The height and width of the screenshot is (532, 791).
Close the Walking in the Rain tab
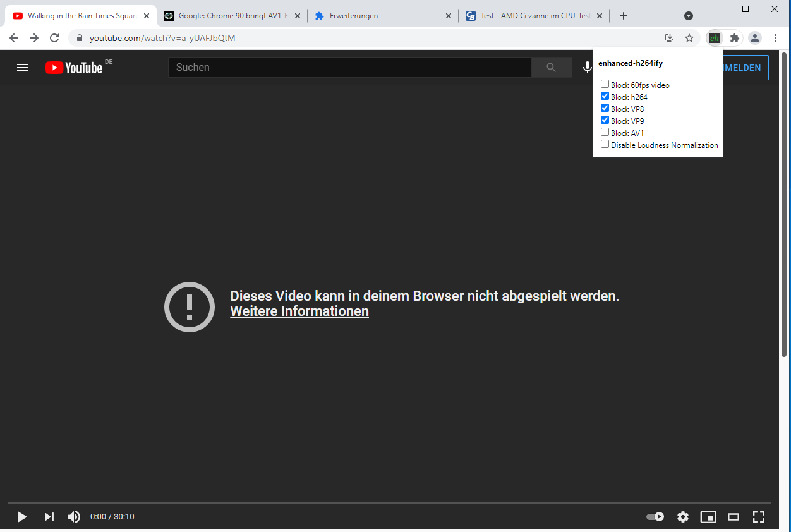[147, 16]
